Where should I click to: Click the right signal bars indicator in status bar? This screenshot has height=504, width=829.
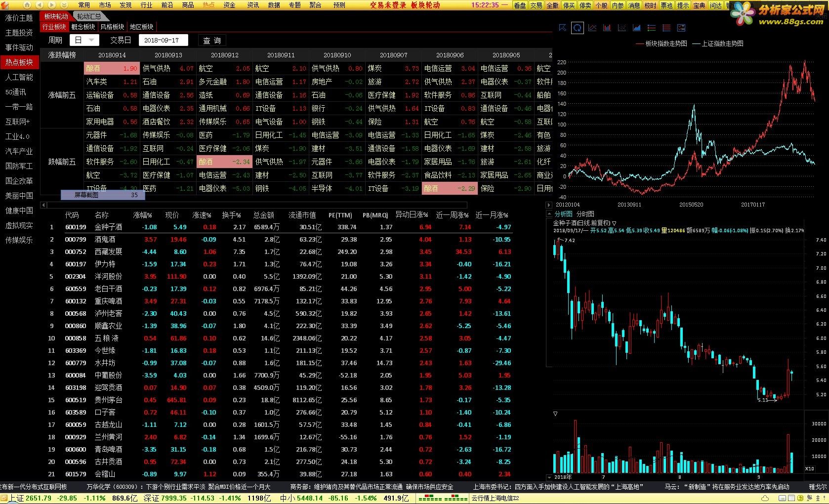[456, 498]
